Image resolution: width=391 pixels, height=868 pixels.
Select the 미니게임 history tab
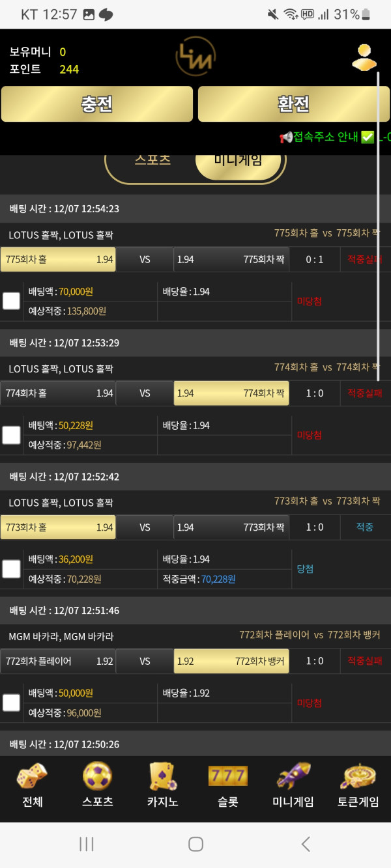[238, 161]
